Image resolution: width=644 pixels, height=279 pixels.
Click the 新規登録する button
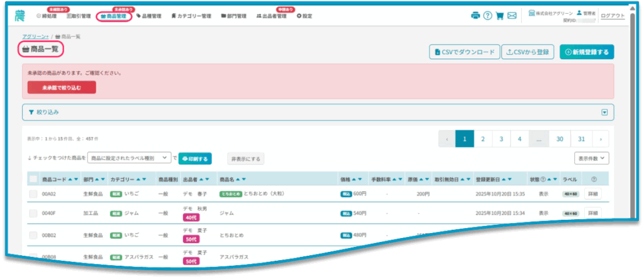click(x=586, y=52)
